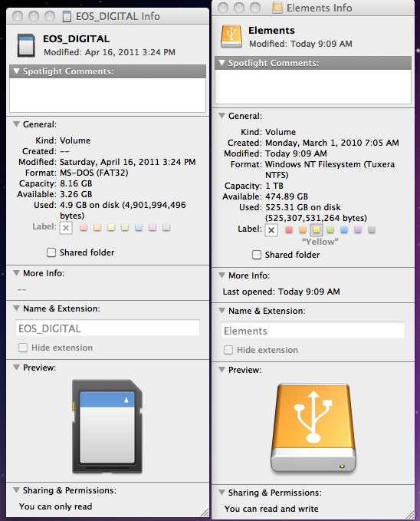Click 'MS-DOS (FAT32)' format value

click(x=94, y=173)
